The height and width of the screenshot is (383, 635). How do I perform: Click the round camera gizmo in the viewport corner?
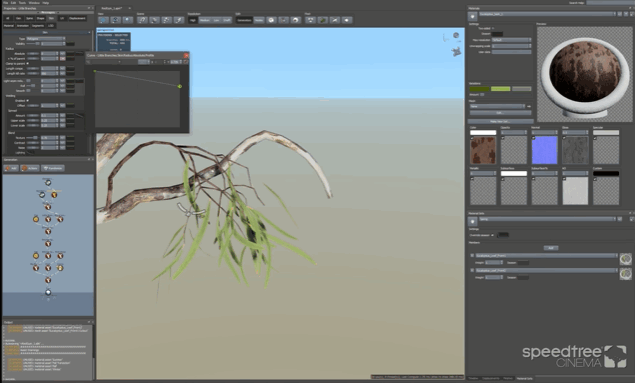pyautogui.click(x=456, y=36)
